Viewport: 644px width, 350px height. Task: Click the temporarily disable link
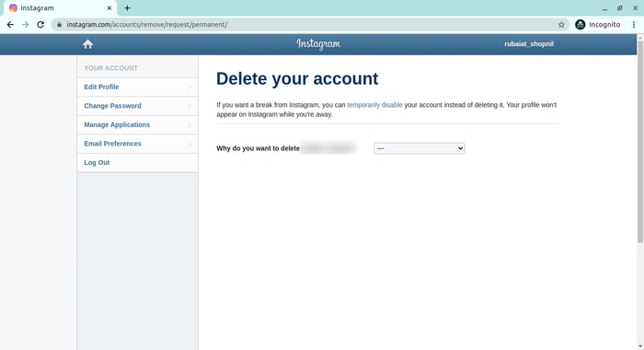tap(374, 105)
